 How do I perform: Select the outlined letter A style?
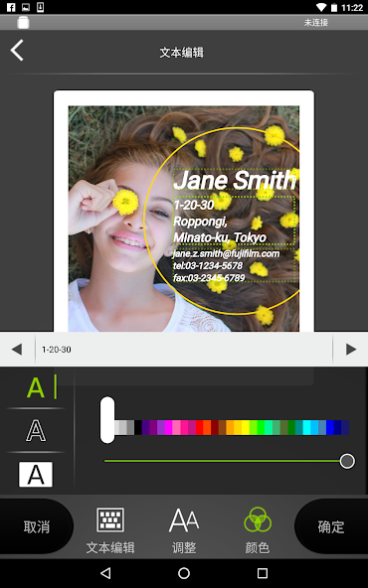(36, 430)
